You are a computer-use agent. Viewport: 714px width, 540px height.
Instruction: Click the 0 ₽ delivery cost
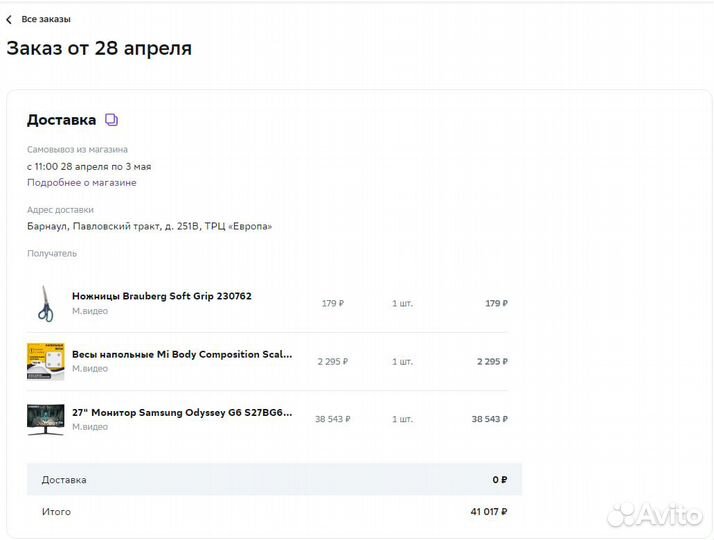[x=499, y=480]
